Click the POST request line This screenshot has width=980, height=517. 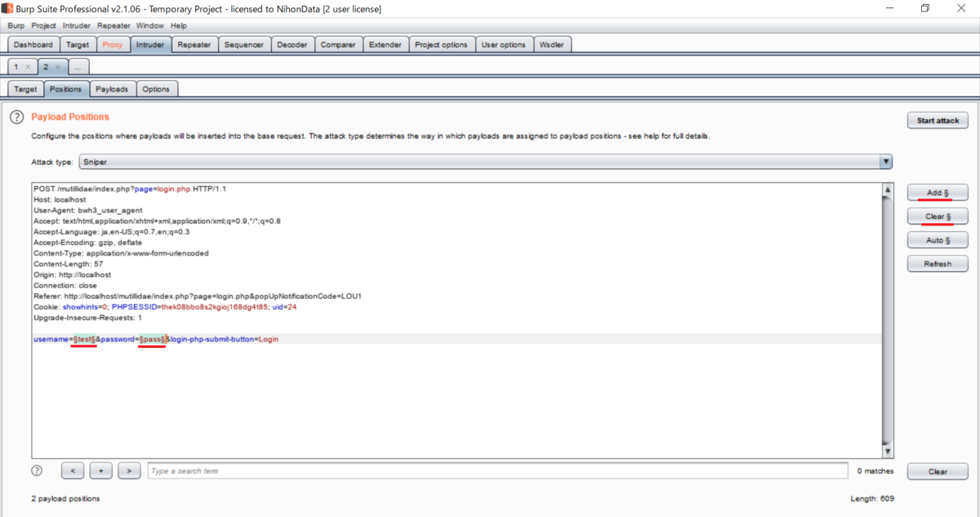130,189
